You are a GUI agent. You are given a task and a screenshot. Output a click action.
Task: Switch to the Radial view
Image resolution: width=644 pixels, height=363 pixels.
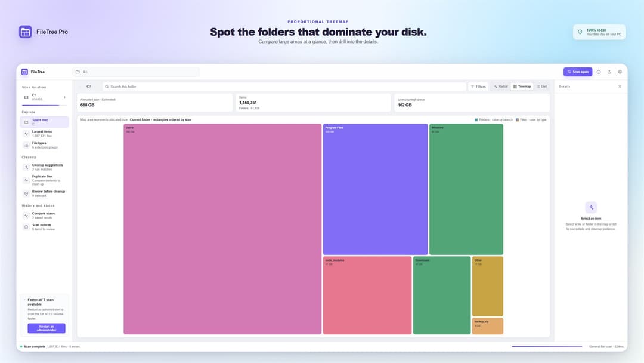(x=501, y=87)
